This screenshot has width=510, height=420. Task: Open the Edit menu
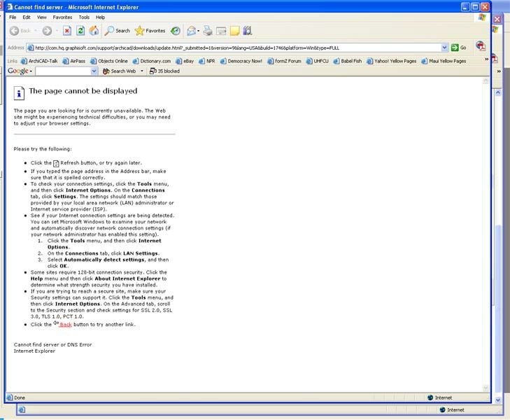pyautogui.click(x=27, y=17)
